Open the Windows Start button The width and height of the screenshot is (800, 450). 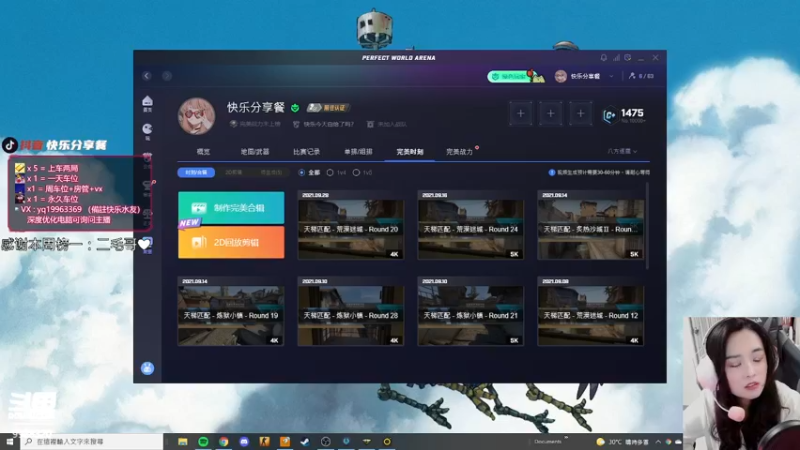(x=10, y=442)
